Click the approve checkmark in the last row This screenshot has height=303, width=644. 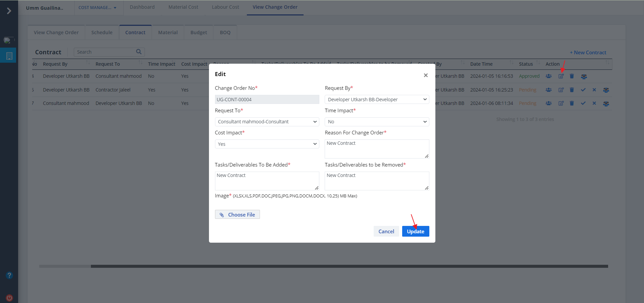pos(583,103)
